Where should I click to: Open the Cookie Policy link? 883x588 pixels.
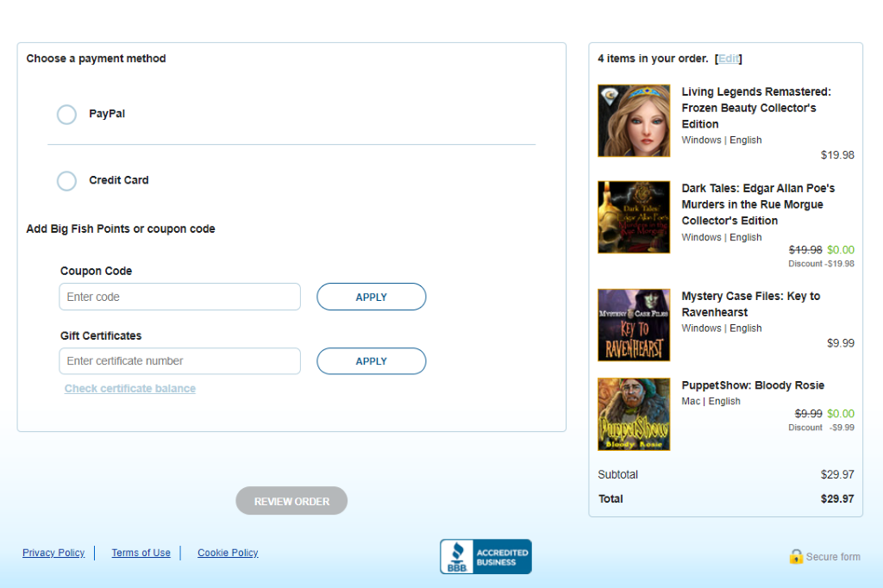pos(228,553)
